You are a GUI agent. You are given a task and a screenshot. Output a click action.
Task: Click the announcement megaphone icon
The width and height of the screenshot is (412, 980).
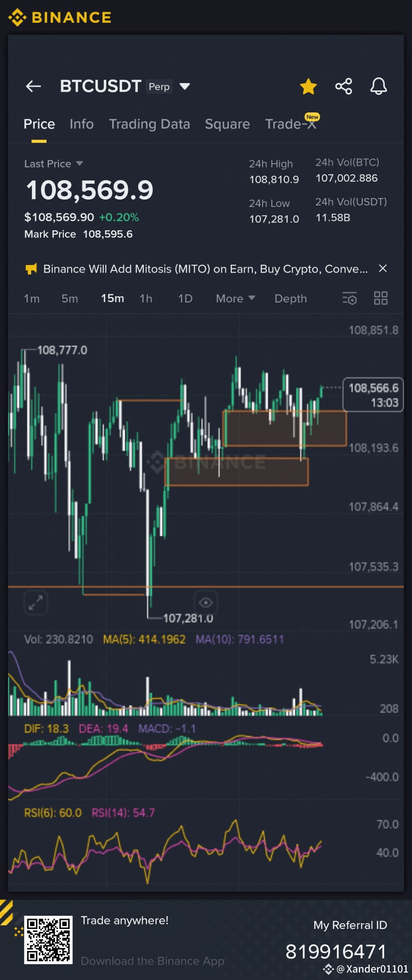click(31, 269)
